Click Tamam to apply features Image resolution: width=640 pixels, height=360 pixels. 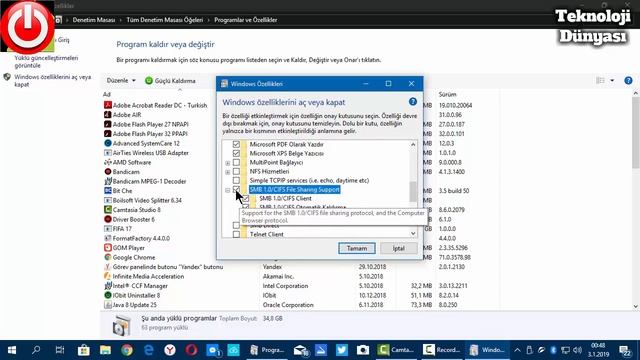click(x=357, y=248)
